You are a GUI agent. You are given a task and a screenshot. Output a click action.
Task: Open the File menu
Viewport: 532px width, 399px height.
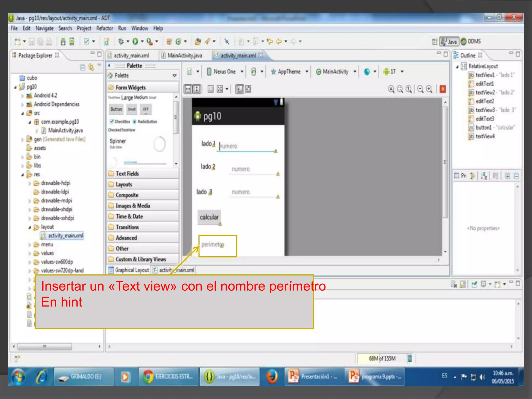[x=14, y=28]
